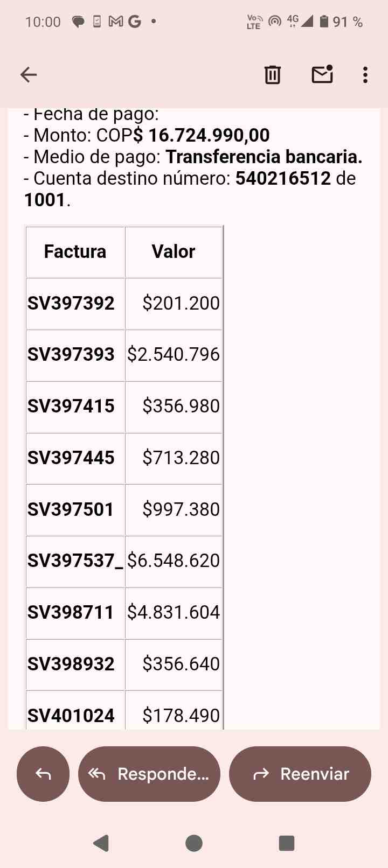Go back with the arrow icon
This screenshot has height=868, width=388.
coord(29,75)
